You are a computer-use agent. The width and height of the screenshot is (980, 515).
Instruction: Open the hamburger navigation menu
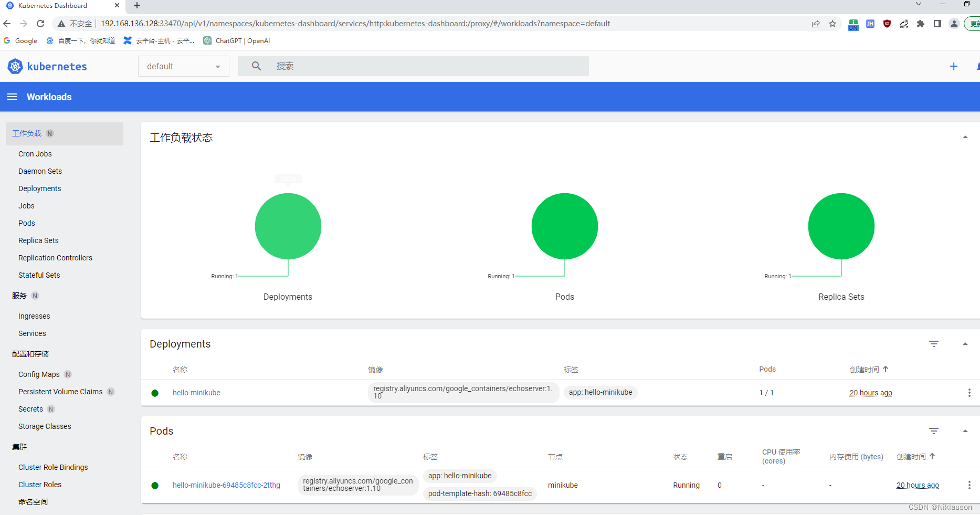12,97
